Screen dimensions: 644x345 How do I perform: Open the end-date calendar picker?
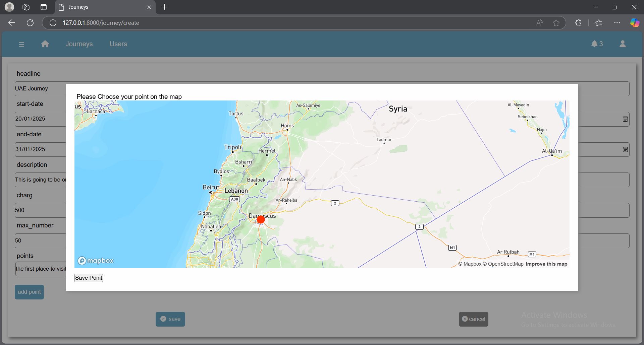(625, 150)
